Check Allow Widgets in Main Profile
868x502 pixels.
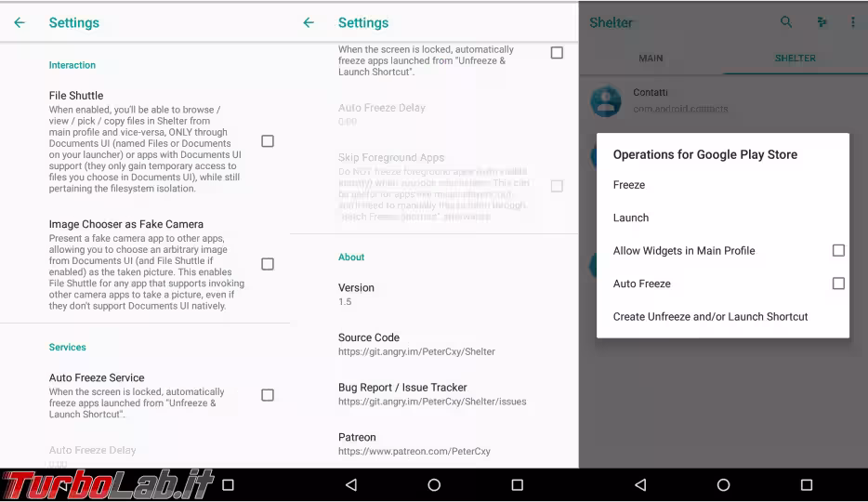[x=838, y=250]
